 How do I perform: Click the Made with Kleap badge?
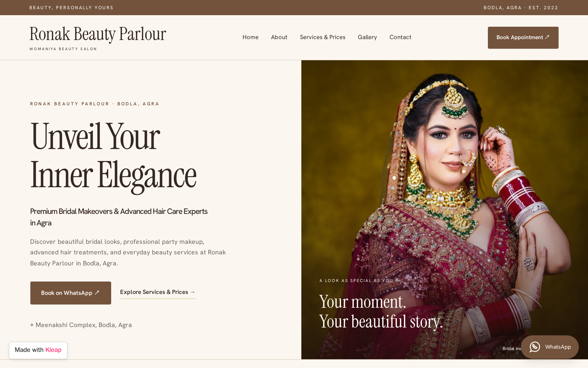38,350
